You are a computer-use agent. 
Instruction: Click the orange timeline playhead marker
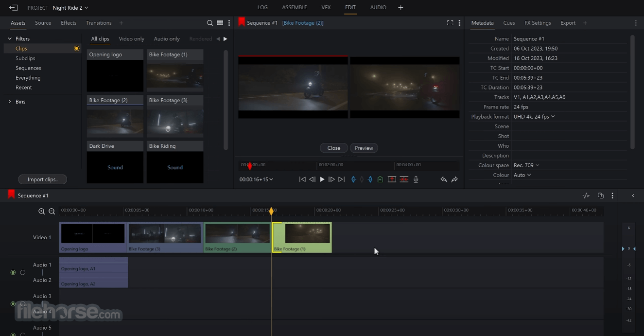(271, 211)
